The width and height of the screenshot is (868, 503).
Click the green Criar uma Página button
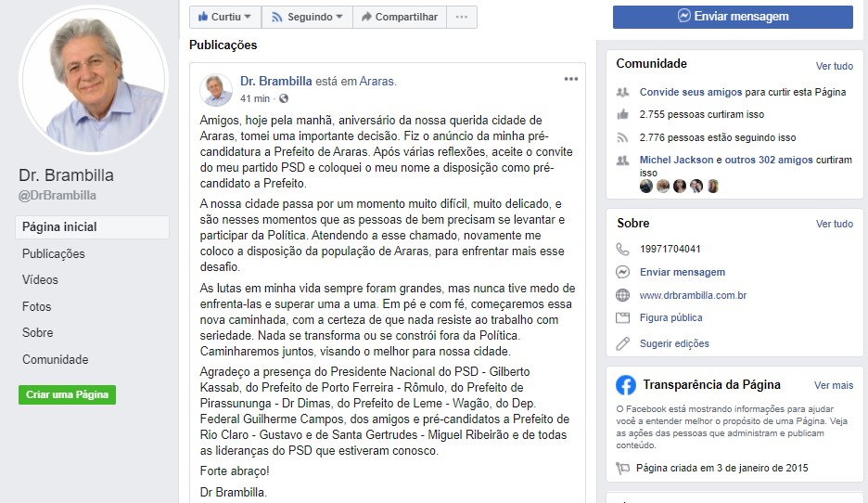coord(67,394)
